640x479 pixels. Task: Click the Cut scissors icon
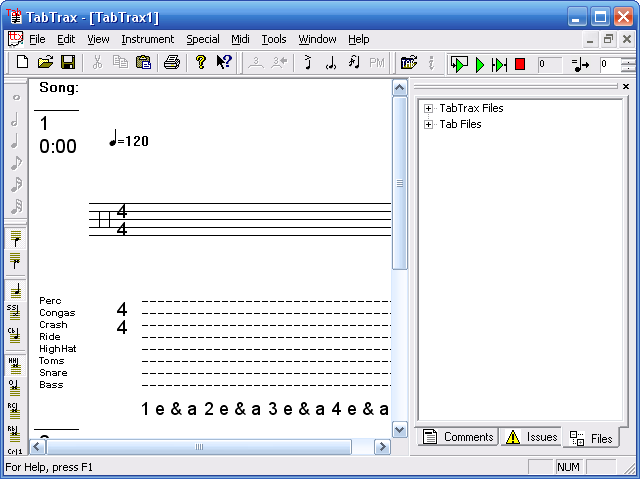pyautogui.click(x=97, y=62)
